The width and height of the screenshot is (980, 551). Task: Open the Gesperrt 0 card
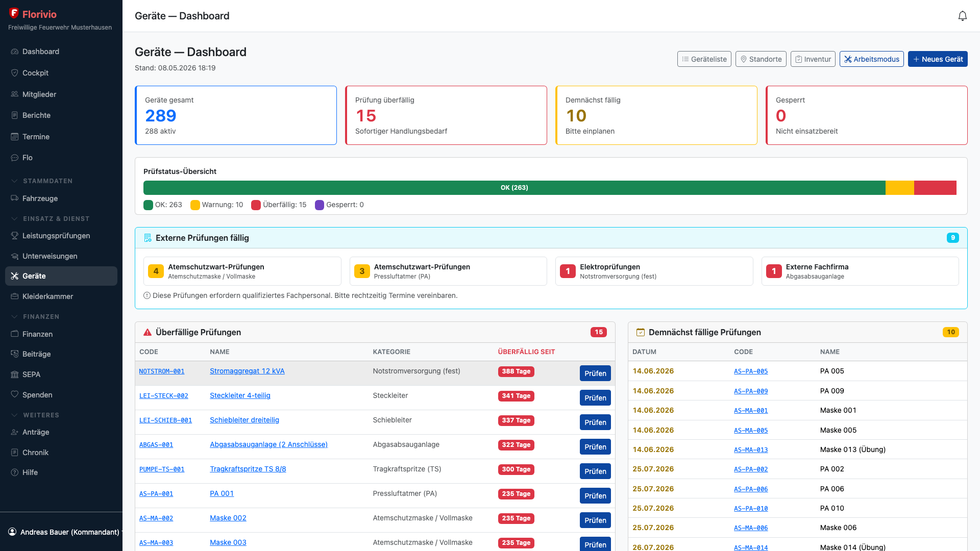pos(867,115)
